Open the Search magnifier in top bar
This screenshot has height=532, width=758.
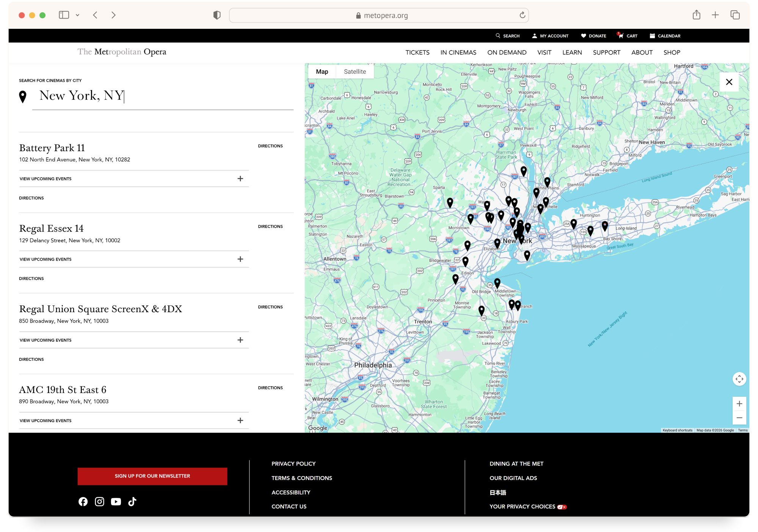tap(507, 36)
